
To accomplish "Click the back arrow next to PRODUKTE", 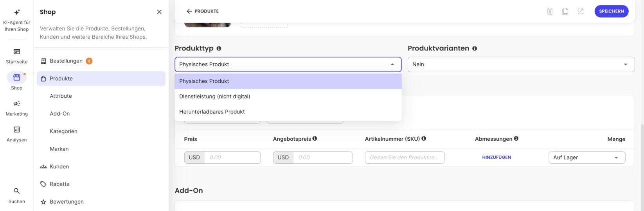I will click(189, 11).
